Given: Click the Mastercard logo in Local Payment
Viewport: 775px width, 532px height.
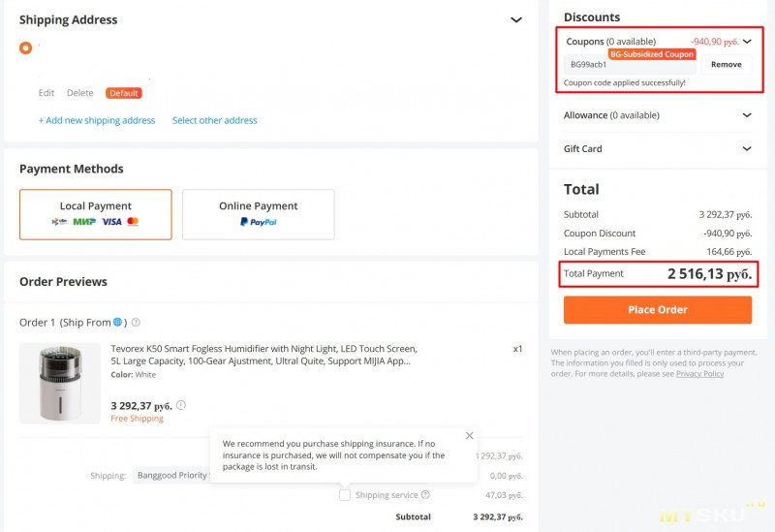Looking at the screenshot, I should point(133,222).
